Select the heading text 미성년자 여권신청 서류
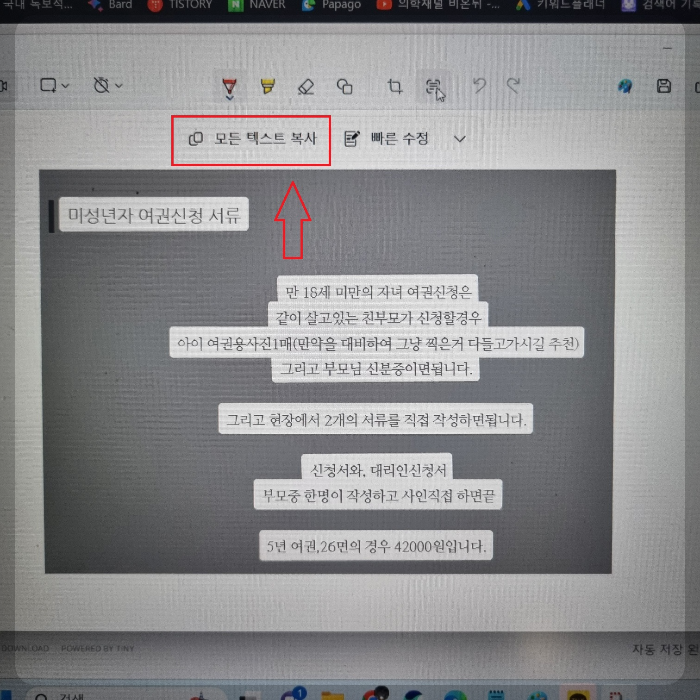700x700 pixels. point(154,215)
